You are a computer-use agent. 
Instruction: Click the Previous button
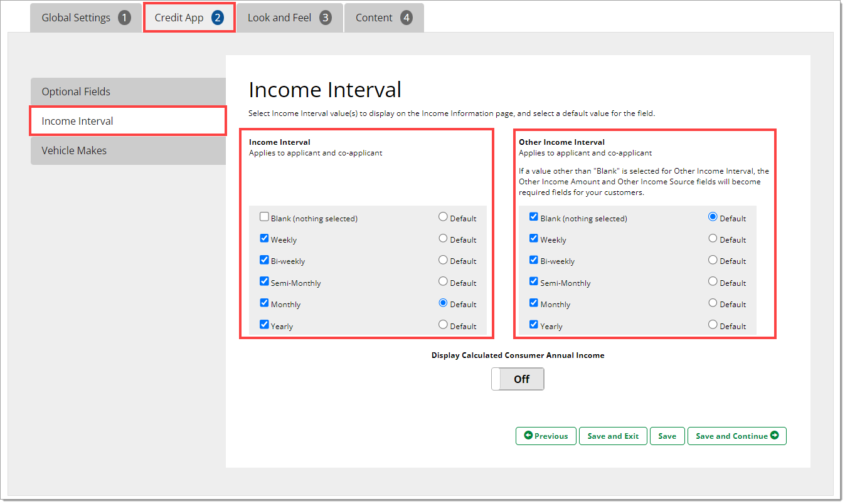coord(546,436)
